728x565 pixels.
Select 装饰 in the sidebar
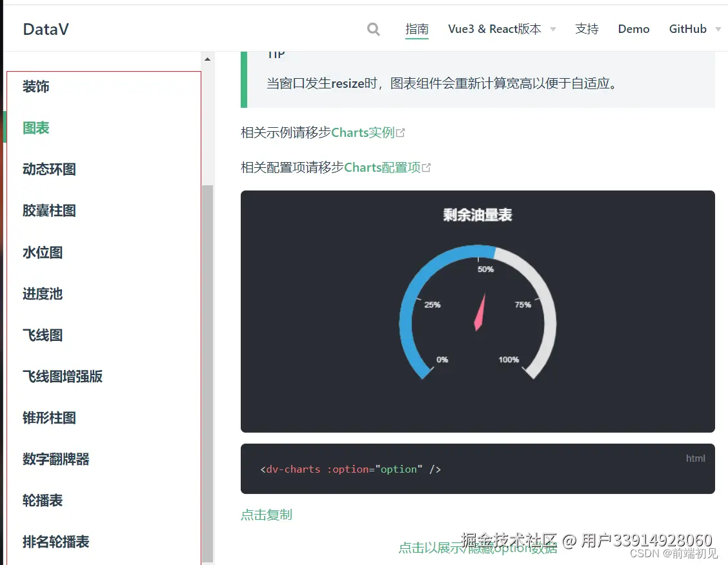tap(35, 87)
